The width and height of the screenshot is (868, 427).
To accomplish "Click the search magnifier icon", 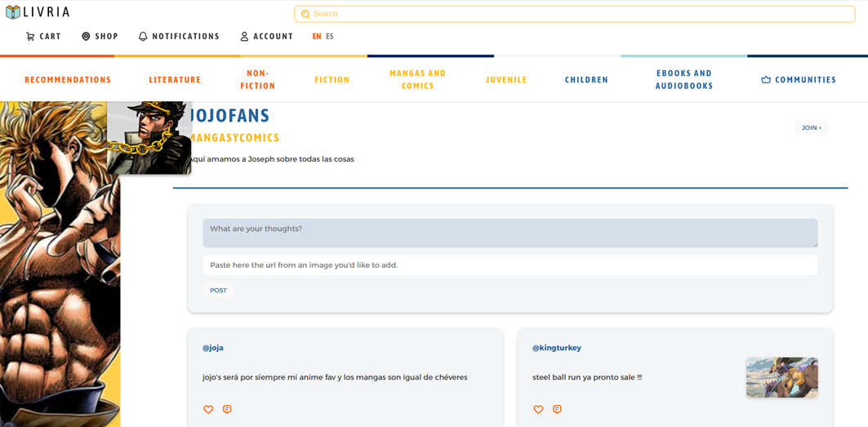I will (305, 14).
